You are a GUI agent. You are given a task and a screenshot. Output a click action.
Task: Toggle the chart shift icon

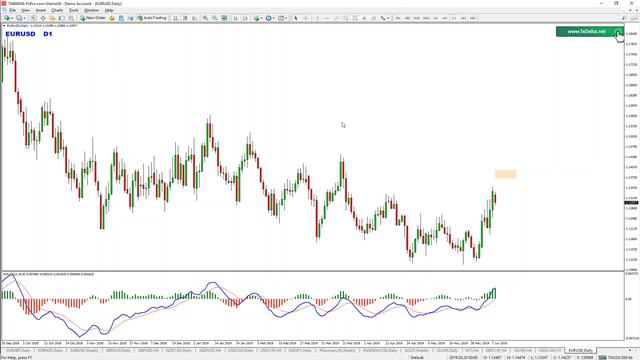coord(245,18)
